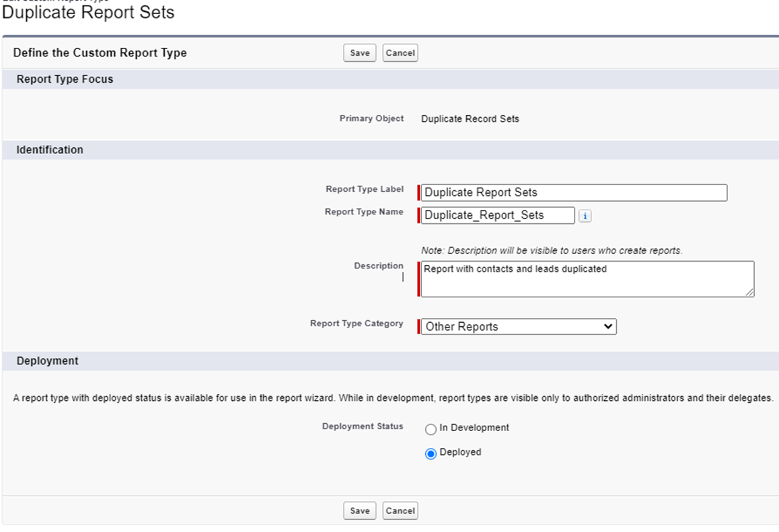Screen dimensions: 779x532
Task: Click the top Cancel button
Action: [x=400, y=53]
